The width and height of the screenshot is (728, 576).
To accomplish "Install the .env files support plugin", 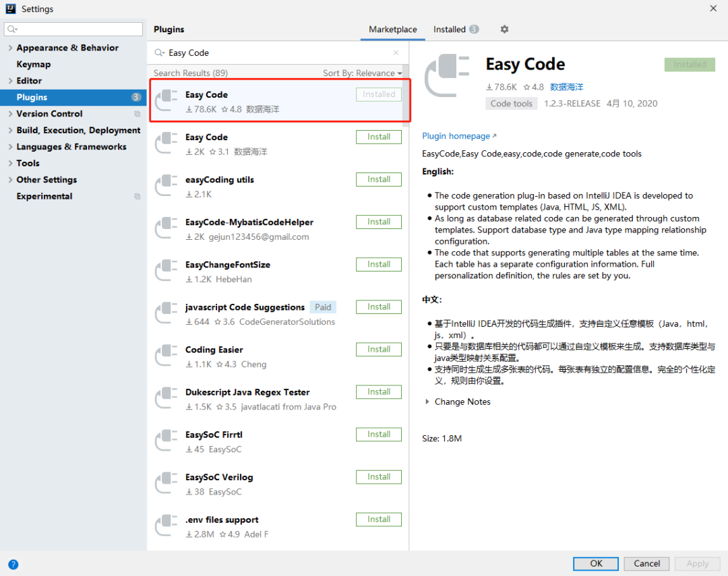I will pos(379,519).
